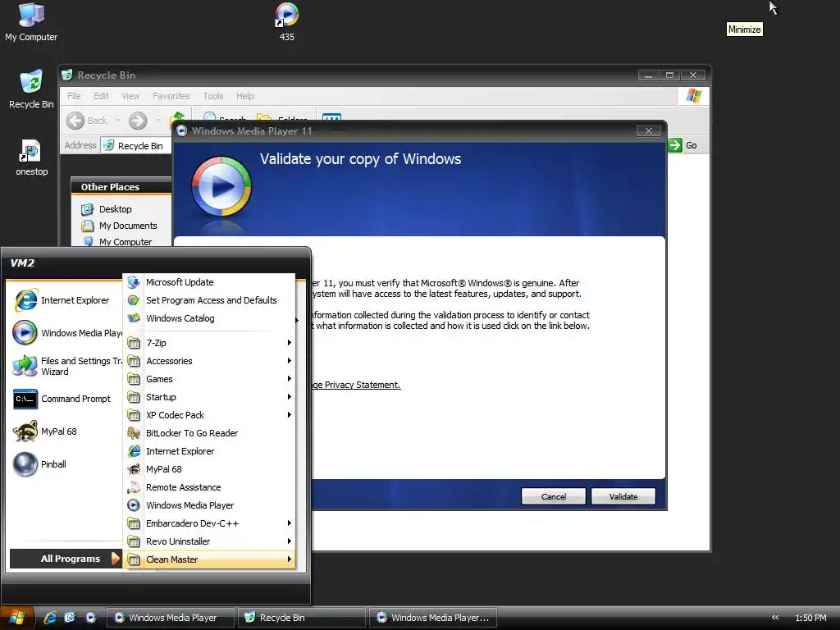The width and height of the screenshot is (840, 630).
Task: Open Command Prompt from start menu
Action: pyautogui.click(x=64, y=399)
